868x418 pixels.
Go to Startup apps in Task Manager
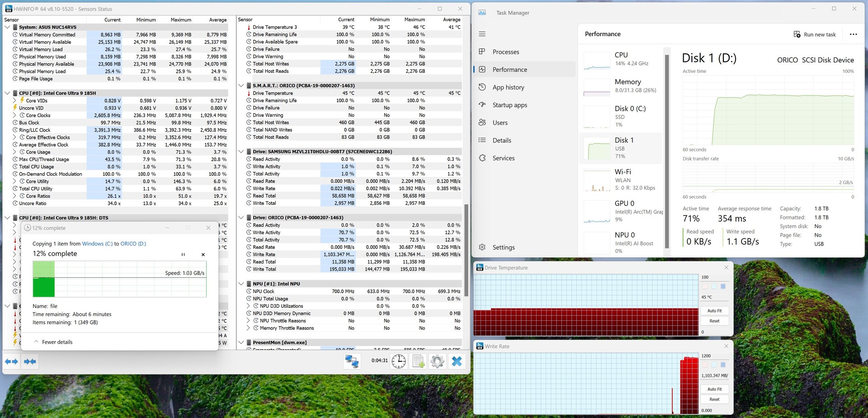[524, 105]
